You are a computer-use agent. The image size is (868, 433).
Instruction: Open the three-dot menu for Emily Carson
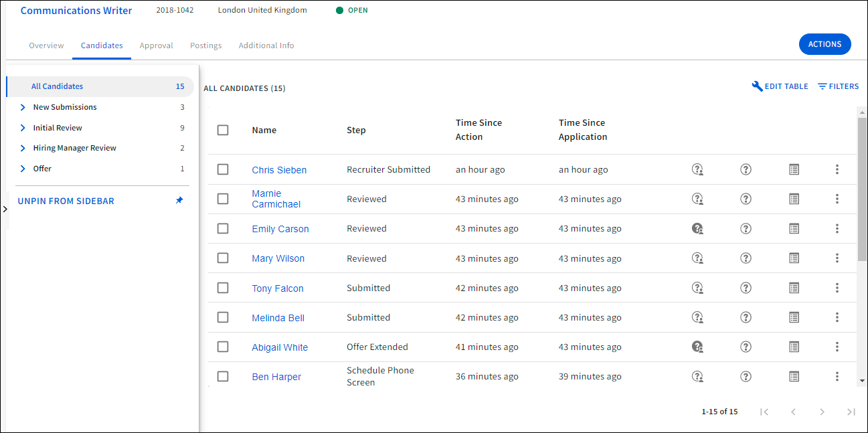(837, 228)
